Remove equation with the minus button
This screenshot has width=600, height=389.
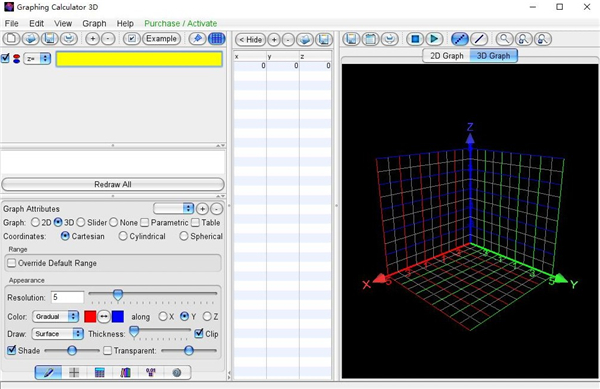click(x=108, y=39)
